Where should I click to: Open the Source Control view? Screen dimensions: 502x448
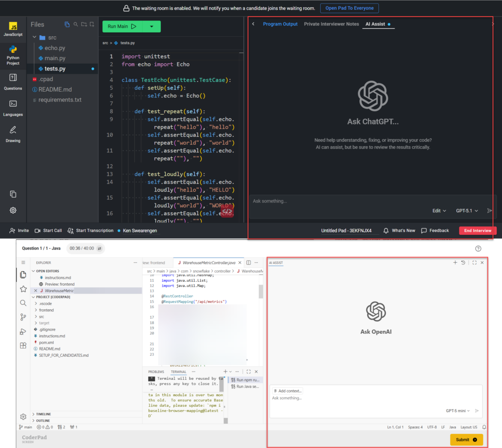(23, 317)
